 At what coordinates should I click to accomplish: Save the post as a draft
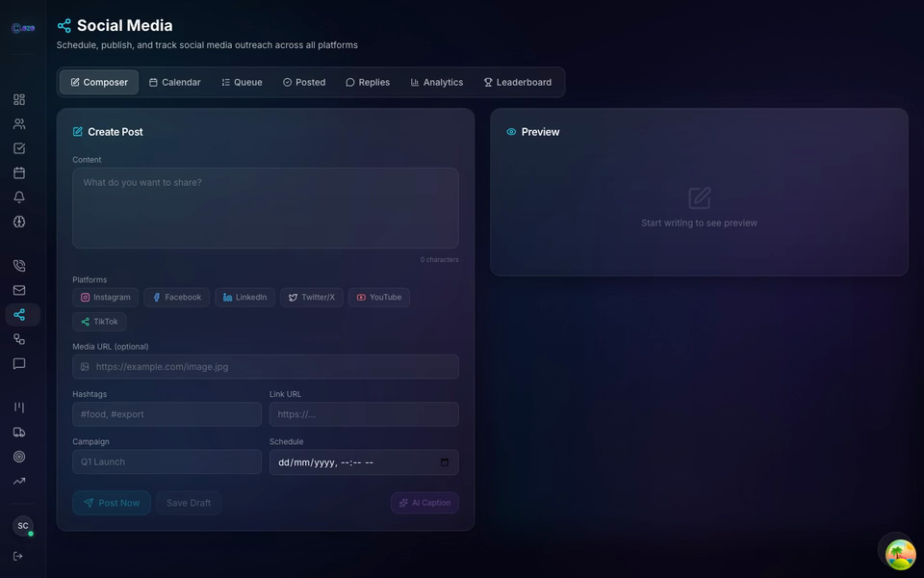(189, 502)
